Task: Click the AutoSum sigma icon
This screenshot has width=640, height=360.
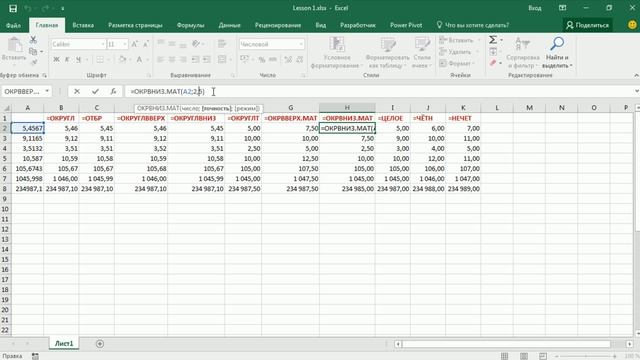Action: 493,40
